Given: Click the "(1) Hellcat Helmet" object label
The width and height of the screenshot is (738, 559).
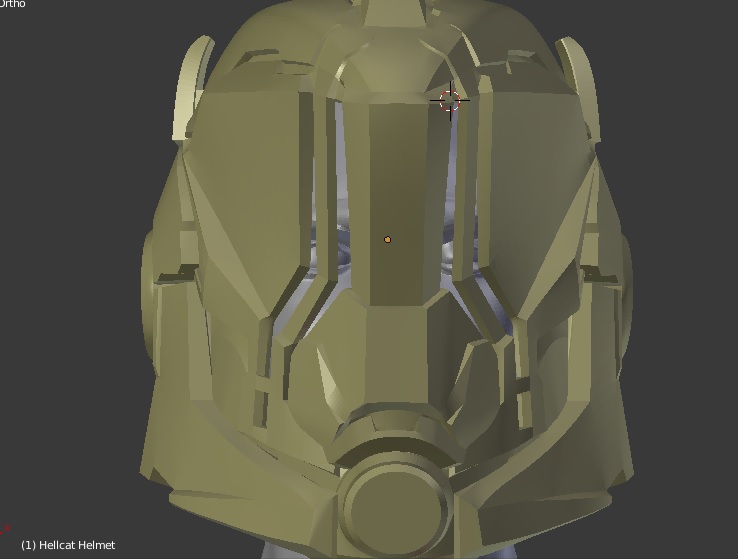Looking at the screenshot, I should coord(68,545).
